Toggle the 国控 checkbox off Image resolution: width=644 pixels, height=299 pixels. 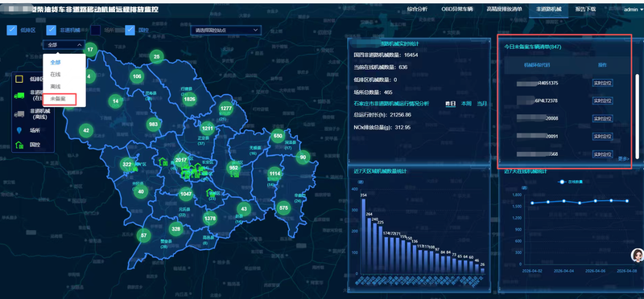tap(130, 30)
